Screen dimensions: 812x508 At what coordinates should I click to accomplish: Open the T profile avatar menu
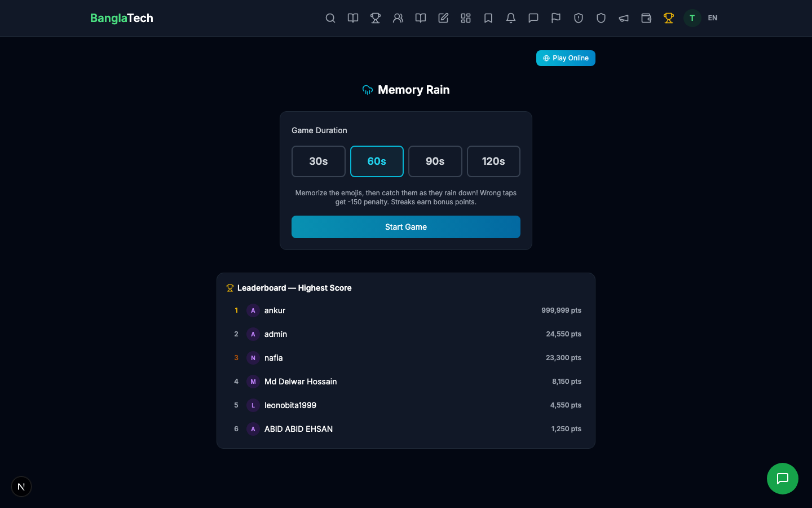[x=692, y=18]
